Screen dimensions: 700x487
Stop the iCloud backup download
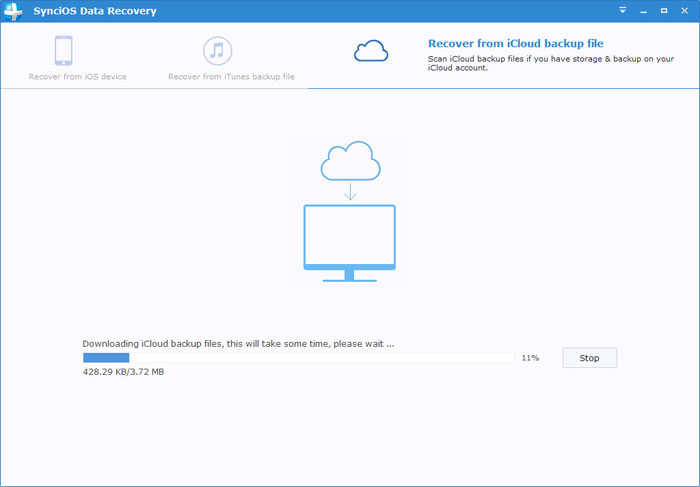coord(590,358)
